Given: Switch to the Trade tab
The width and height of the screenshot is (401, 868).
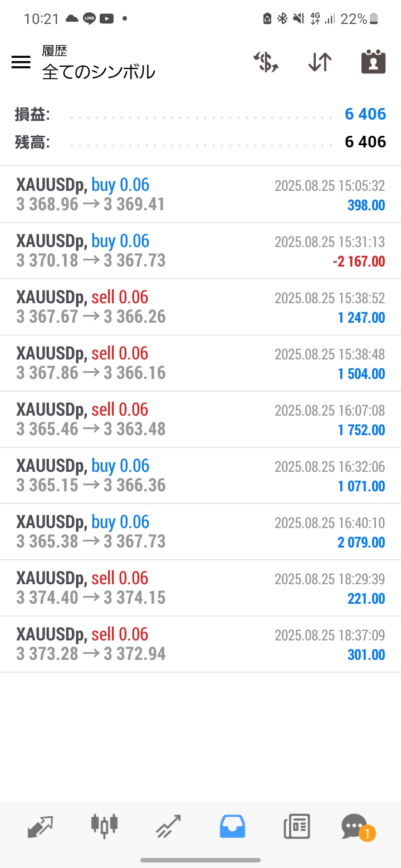Looking at the screenshot, I should click(168, 826).
